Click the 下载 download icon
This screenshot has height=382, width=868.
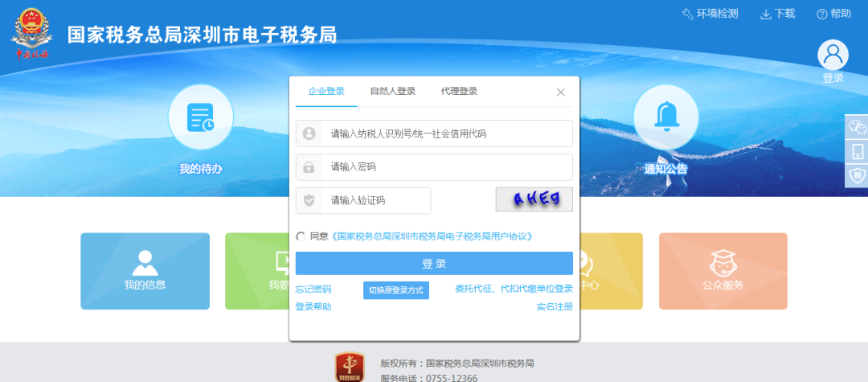[x=766, y=14]
